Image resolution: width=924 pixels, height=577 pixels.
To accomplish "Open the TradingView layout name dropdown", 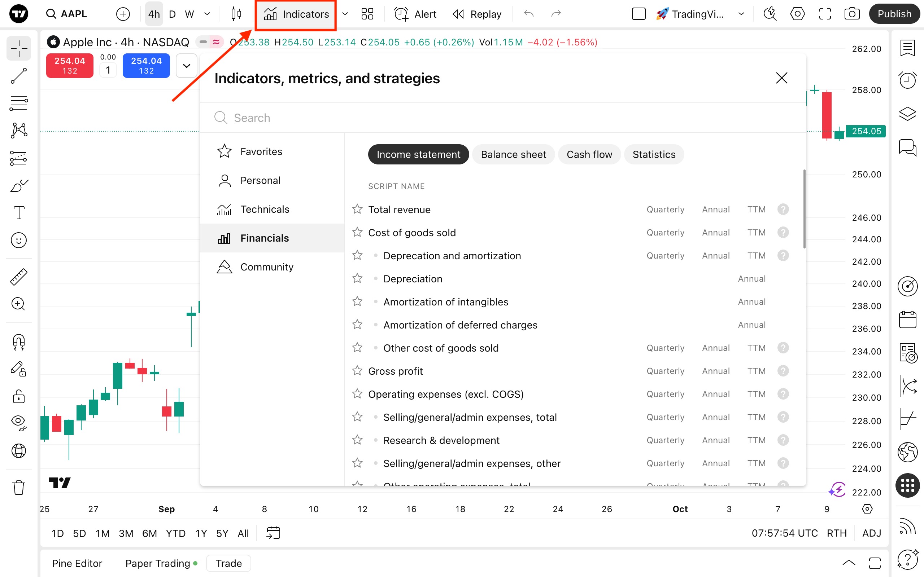I will pyautogui.click(x=741, y=14).
